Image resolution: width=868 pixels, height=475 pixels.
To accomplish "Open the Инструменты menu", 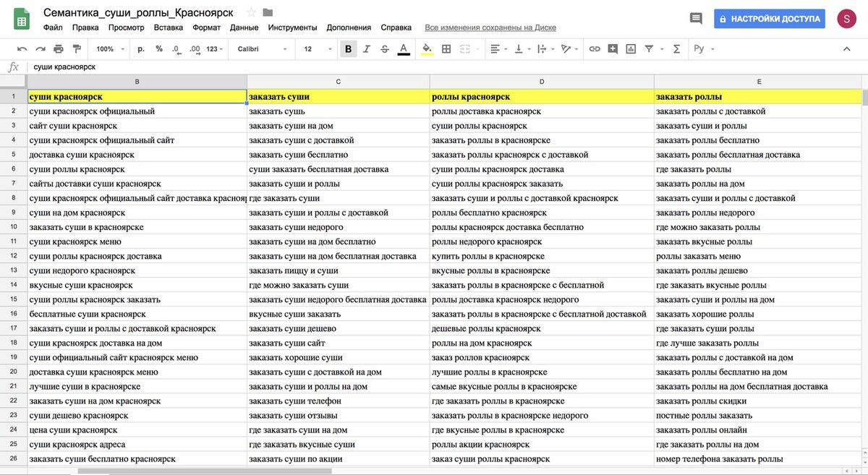I will (x=292, y=27).
